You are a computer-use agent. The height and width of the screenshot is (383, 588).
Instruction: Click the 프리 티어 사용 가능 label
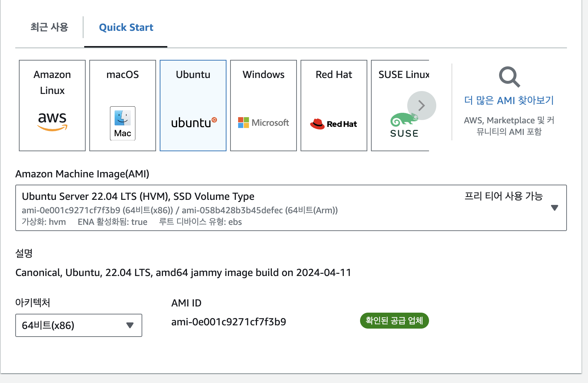[x=503, y=196]
